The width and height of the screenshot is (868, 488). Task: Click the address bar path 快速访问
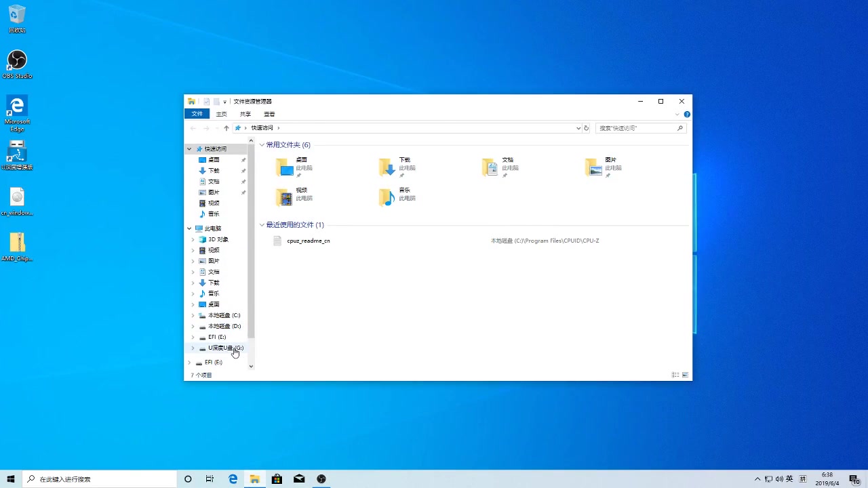262,128
